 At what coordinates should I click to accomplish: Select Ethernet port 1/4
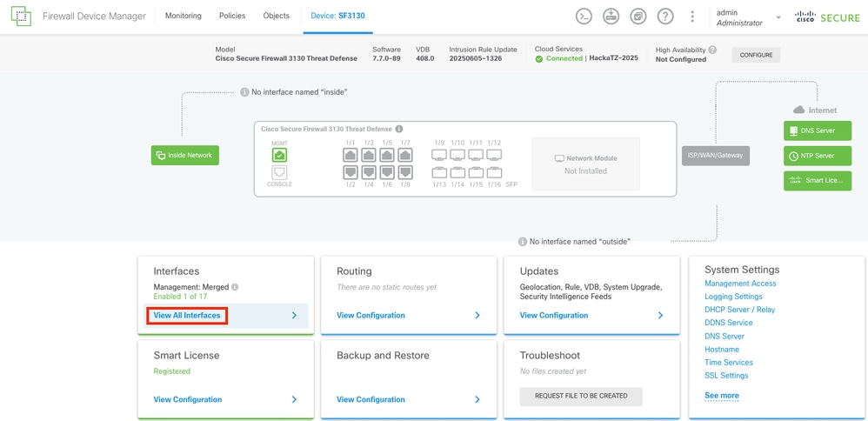(x=369, y=172)
